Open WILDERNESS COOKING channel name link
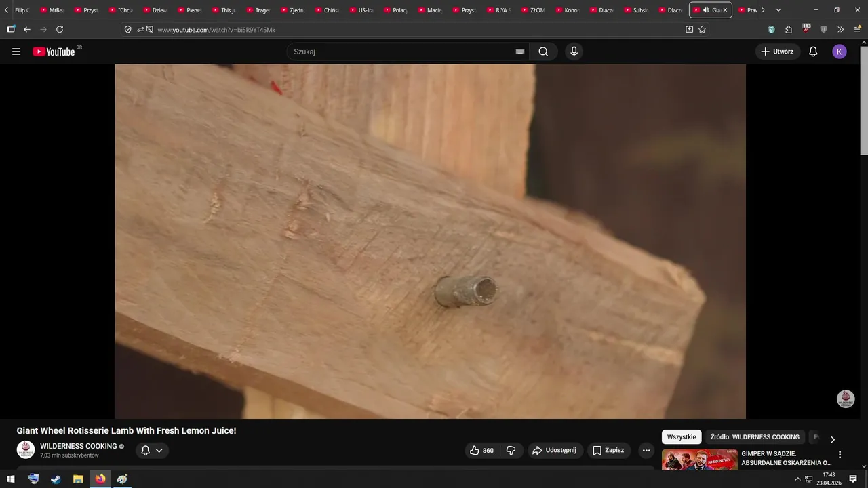Viewport: 868px width, 488px height. pyautogui.click(x=79, y=446)
